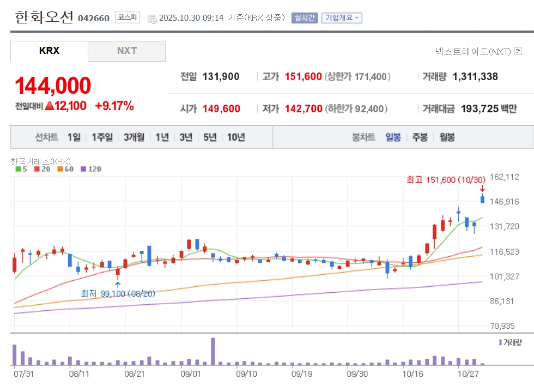Click the 선차트 label in chart toolbar
This screenshot has width=534, height=392.
point(47,137)
